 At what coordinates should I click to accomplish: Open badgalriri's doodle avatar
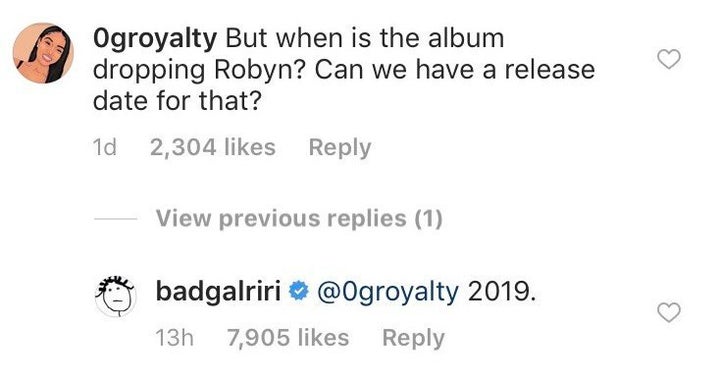(116, 296)
